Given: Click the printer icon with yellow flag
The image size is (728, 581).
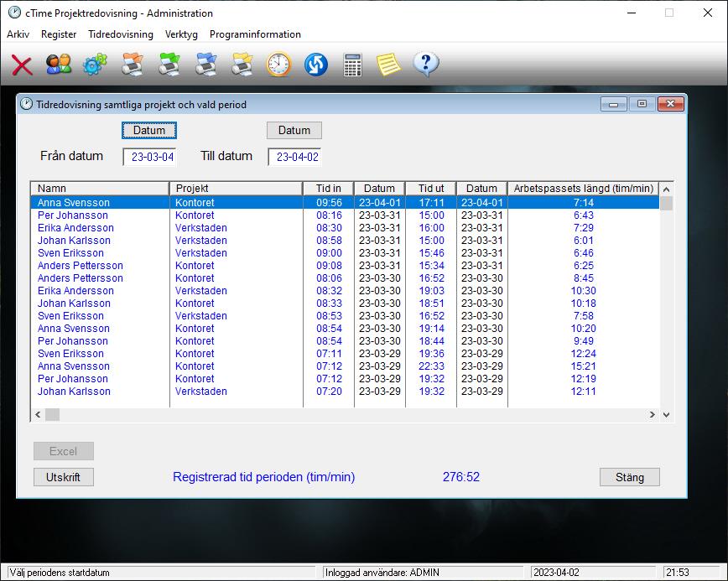Looking at the screenshot, I should pyautogui.click(x=243, y=65).
